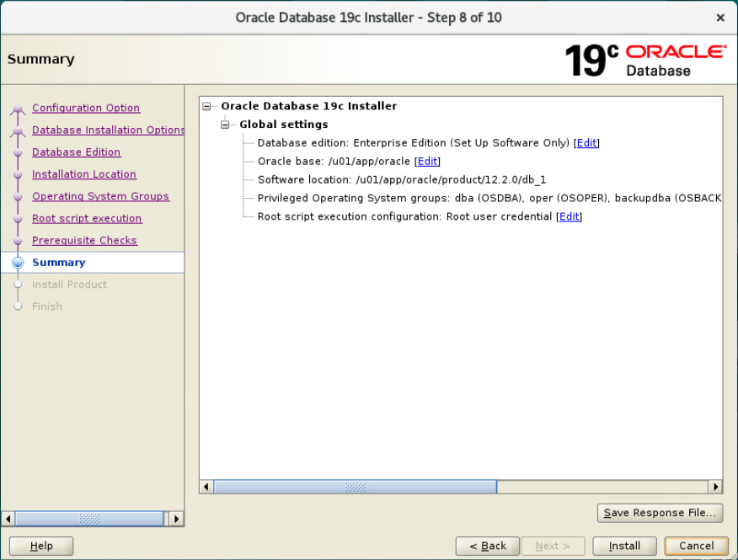738x560 pixels.
Task: Click sidebar scroll-right arrow
Action: (176, 519)
